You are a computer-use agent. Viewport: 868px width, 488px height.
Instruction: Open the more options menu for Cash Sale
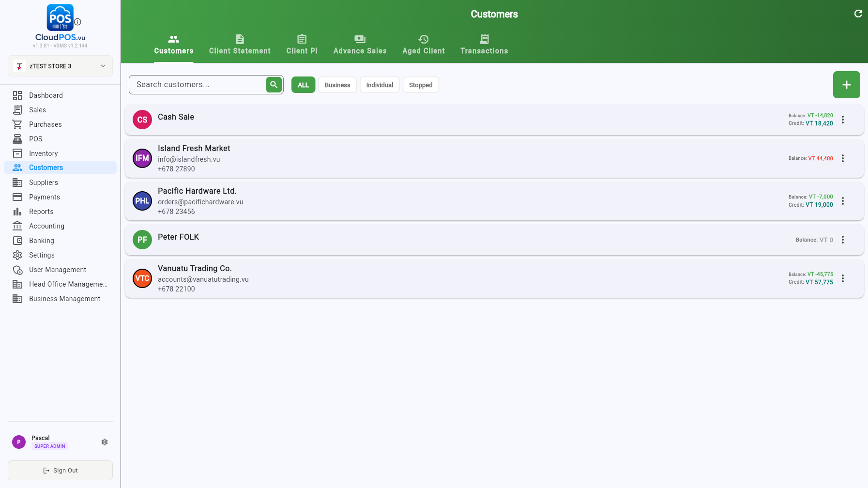(842, 120)
